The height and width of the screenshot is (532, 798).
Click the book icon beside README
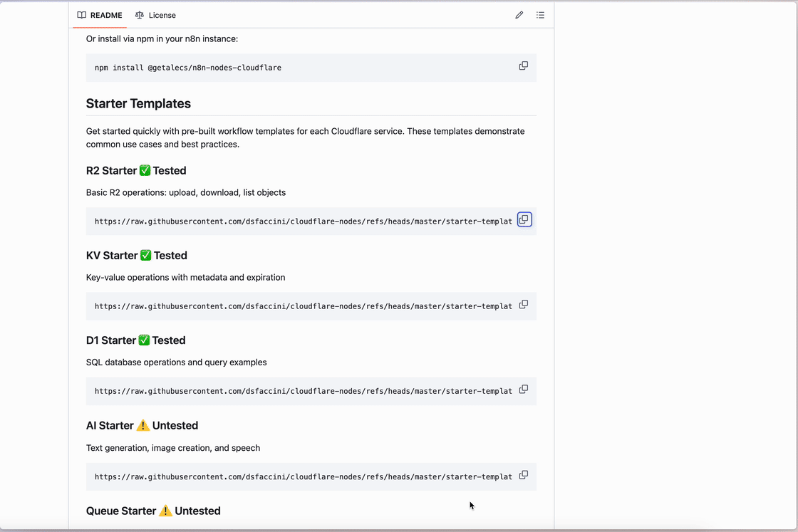pyautogui.click(x=82, y=15)
